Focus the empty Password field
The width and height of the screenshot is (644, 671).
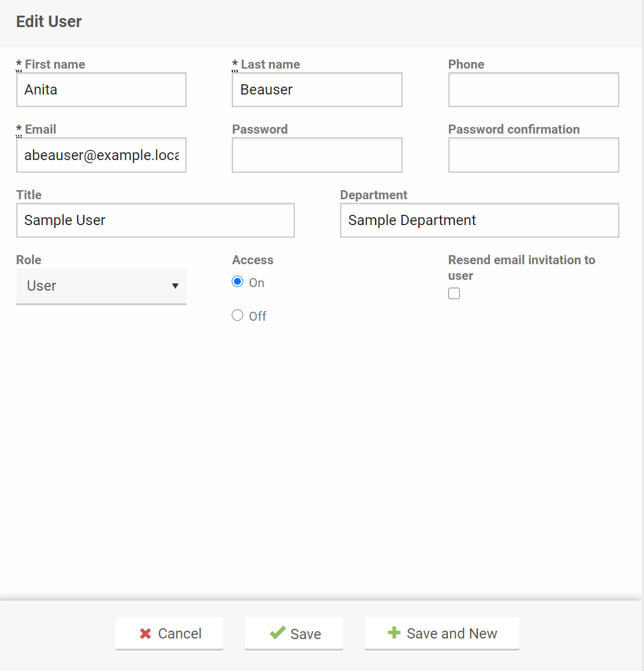pos(317,155)
